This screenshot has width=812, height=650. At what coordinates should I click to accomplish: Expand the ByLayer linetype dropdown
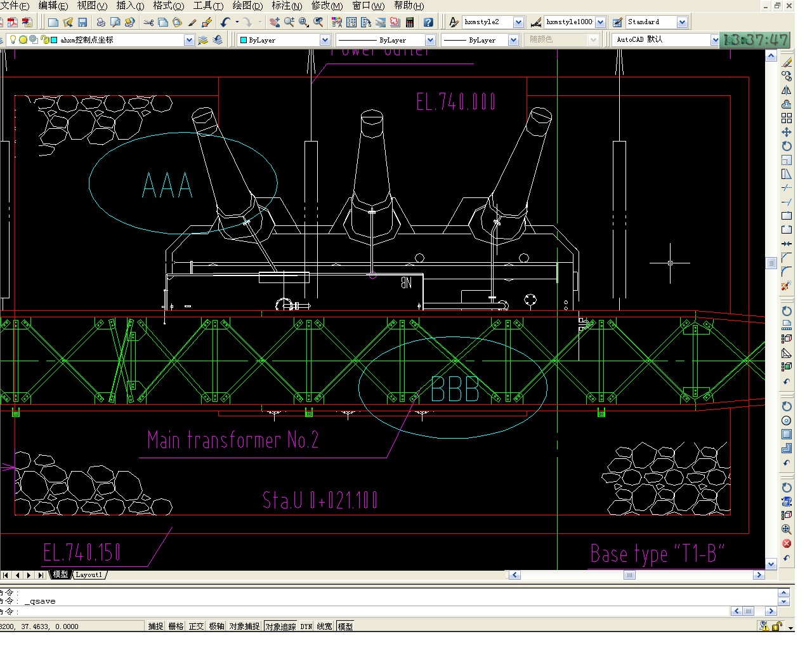430,40
